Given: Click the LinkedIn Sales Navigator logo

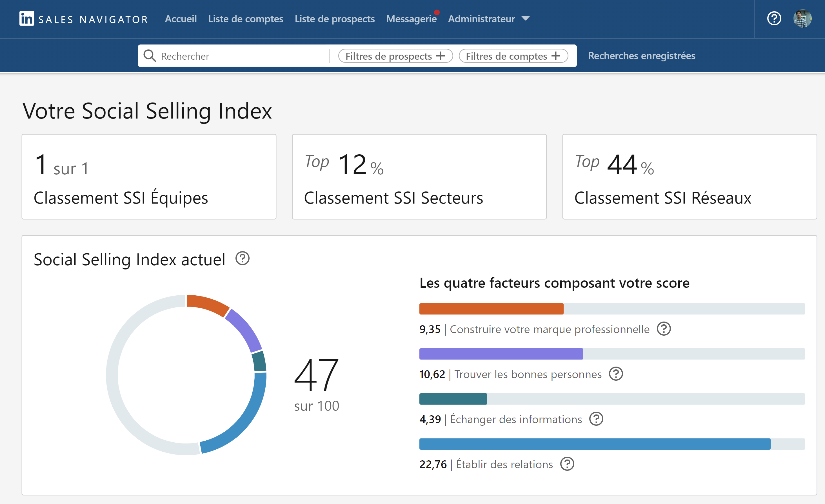Looking at the screenshot, I should point(83,19).
